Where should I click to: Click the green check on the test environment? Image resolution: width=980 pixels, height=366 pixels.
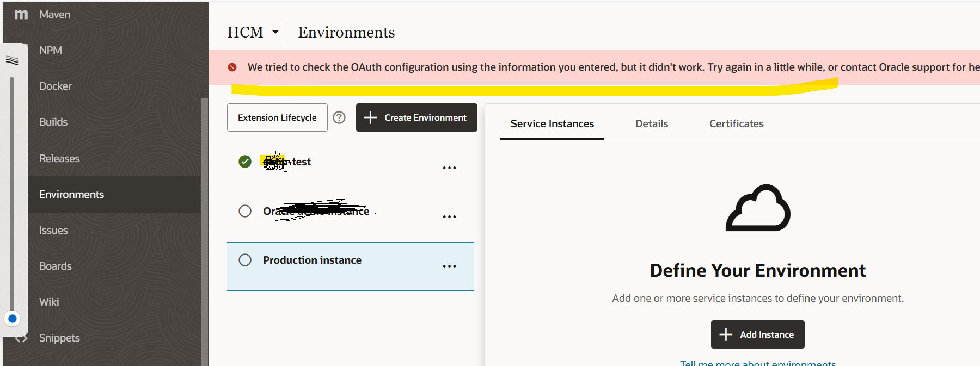coord(245,162)
